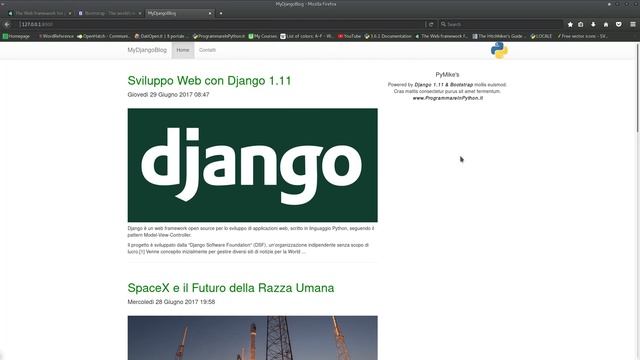Click the SpaceX rocket towers image

click(x=252, y=338)
